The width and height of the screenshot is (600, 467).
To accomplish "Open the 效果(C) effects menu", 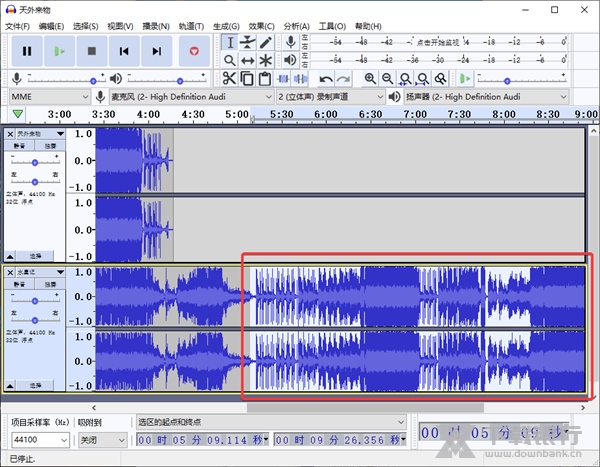I will pos(262,25).
